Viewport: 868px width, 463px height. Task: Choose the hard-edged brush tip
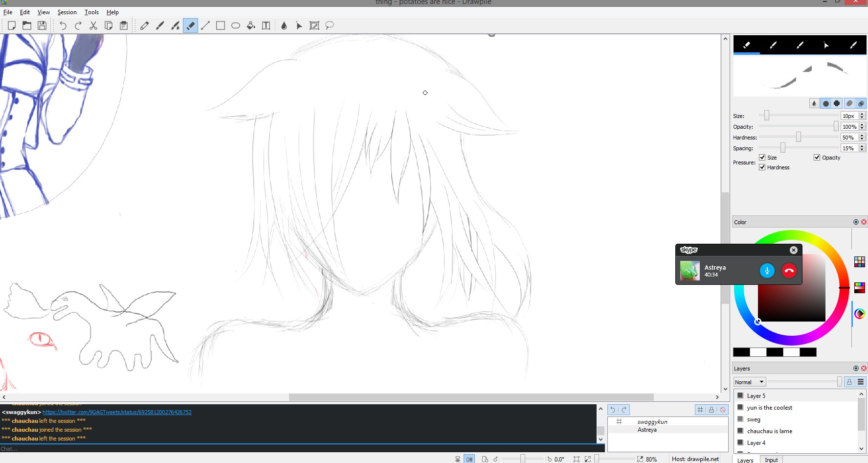coord(837,103)
